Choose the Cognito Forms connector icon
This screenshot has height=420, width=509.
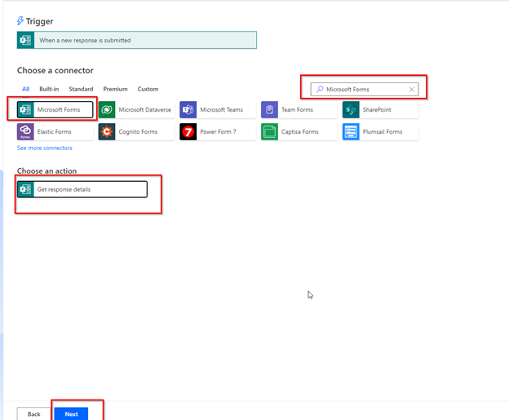pos(107,132)
